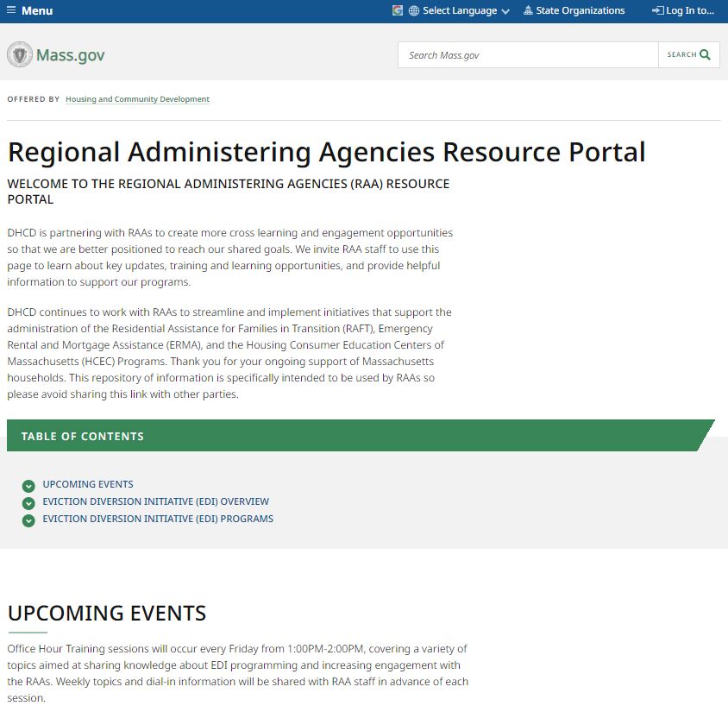
Task: Click the Menu label in top bar
Action: [37, 10]
